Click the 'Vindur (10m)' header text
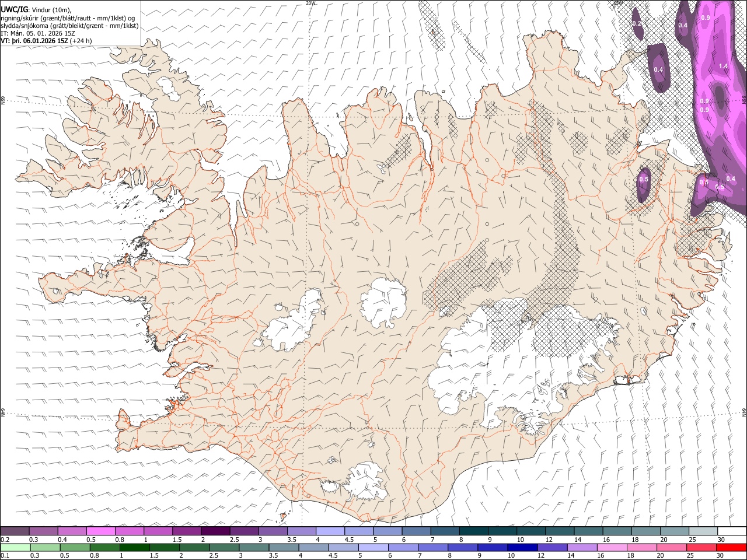747x560 pixels. click(x=53, y=10)
